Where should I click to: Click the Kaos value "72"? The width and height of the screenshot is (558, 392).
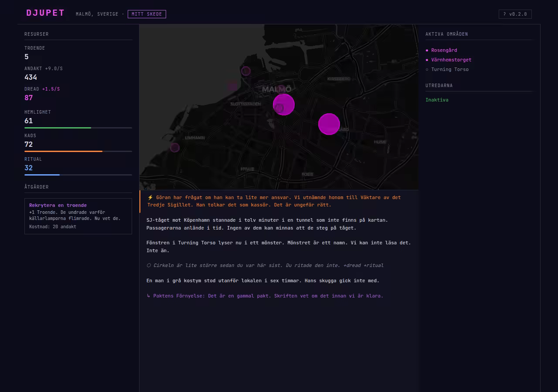29,144
